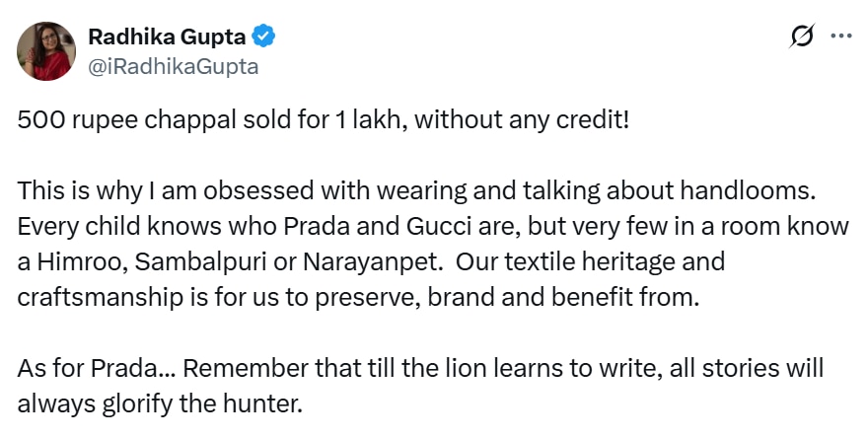Open the Radhika Gupta display name

pyautogui.click(x=166, y=37)
